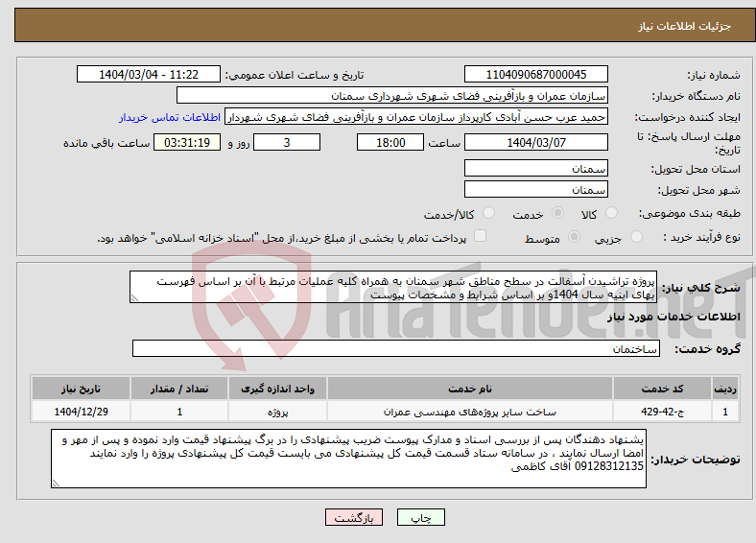Screen dimensions: 756x543
Task: Click the بازگشت (back) button
Action: (354, 517)
